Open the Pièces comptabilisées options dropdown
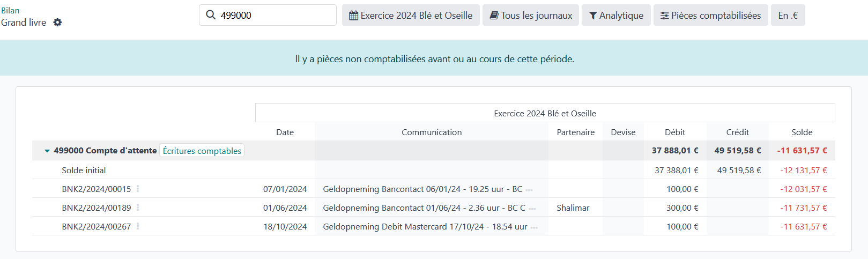 [x=710, y=16]
